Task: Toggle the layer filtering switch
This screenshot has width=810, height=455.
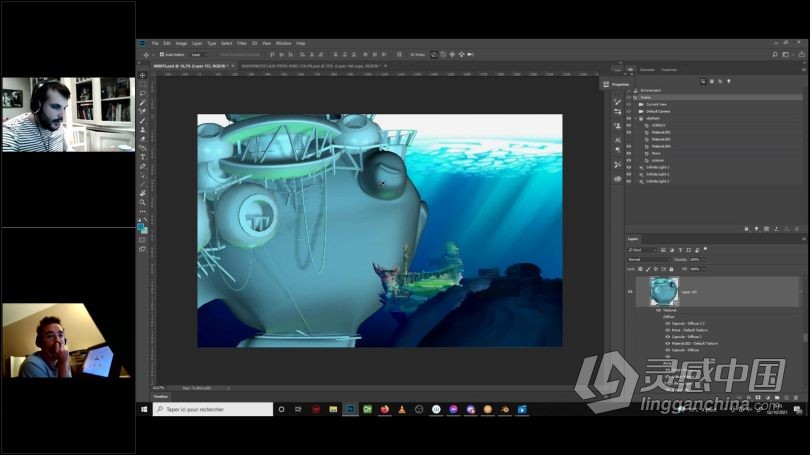Action: click(706, 249)
